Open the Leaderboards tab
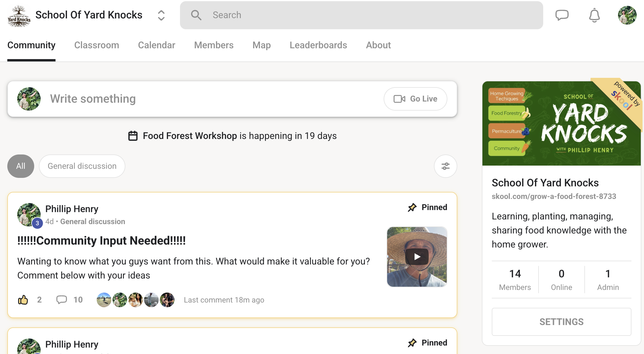This screenshot has width=644, height=354. (318, 45)
